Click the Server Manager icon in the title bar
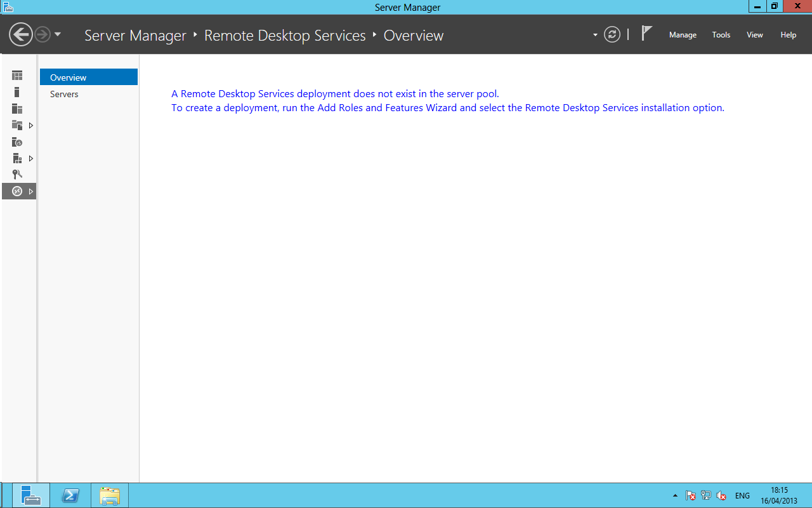This screenshot has width=812, height=508. tap(7, 7)
